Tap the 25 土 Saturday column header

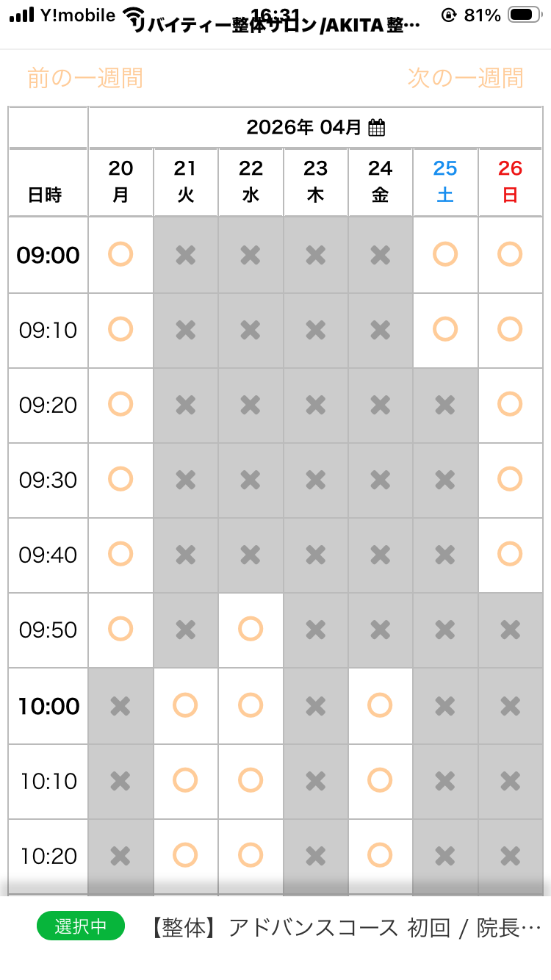tap(445, 181)
